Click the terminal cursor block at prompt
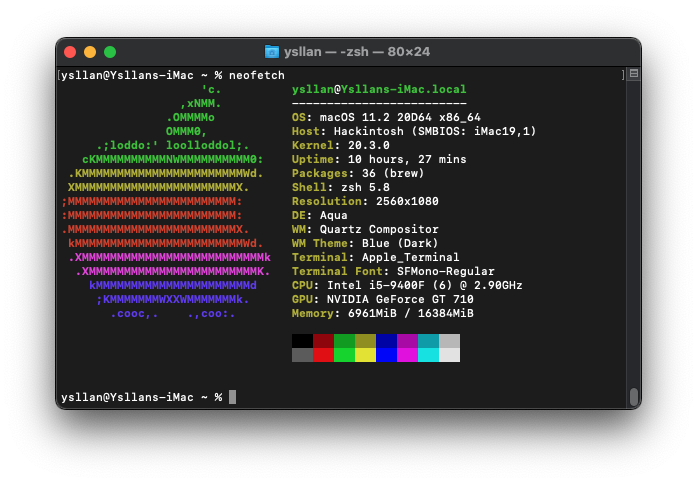 tap(232, 397)
